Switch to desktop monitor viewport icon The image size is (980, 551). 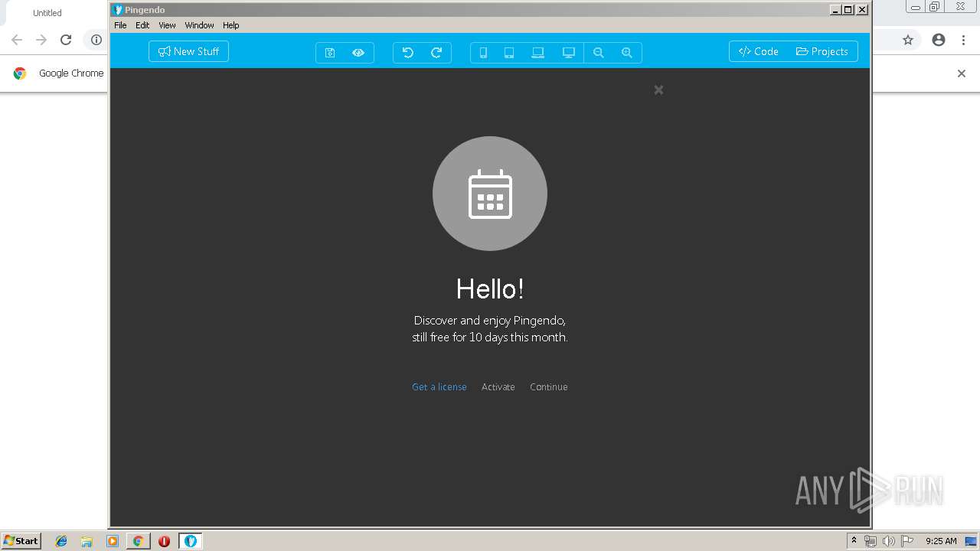pos(569,53)
